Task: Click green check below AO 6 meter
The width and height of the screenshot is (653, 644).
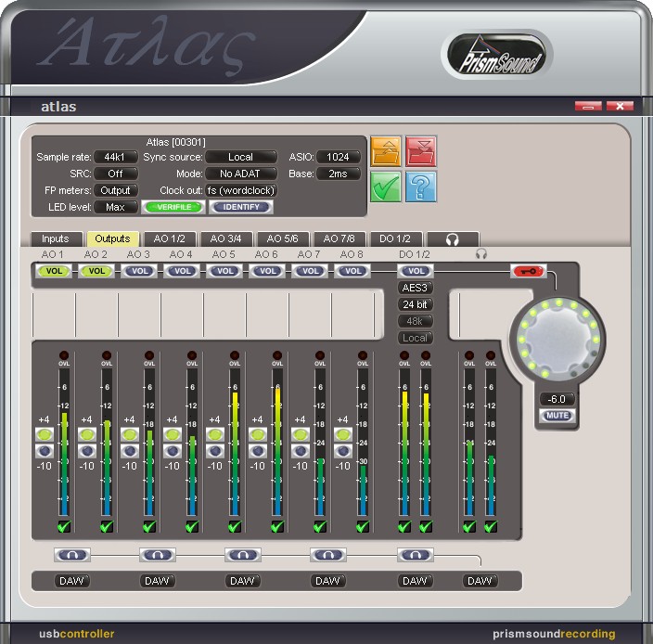Action: click(277, 526)
